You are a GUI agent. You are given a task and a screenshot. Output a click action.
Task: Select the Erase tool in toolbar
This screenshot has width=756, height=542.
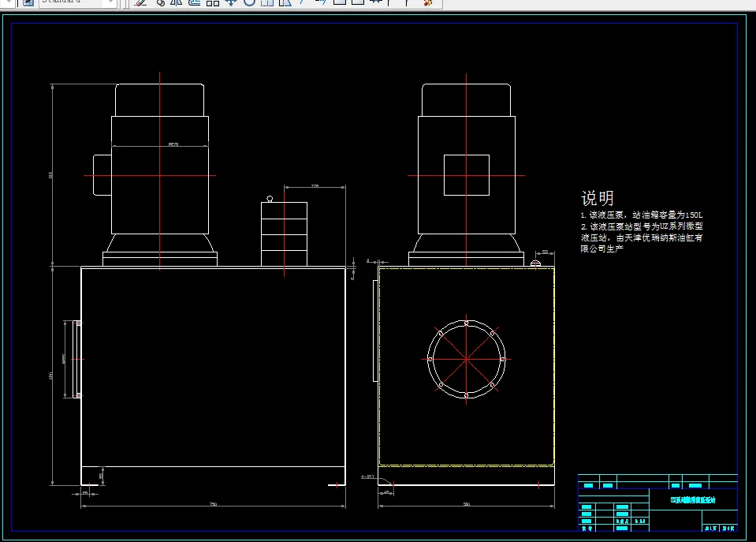(x=140, y=2)
